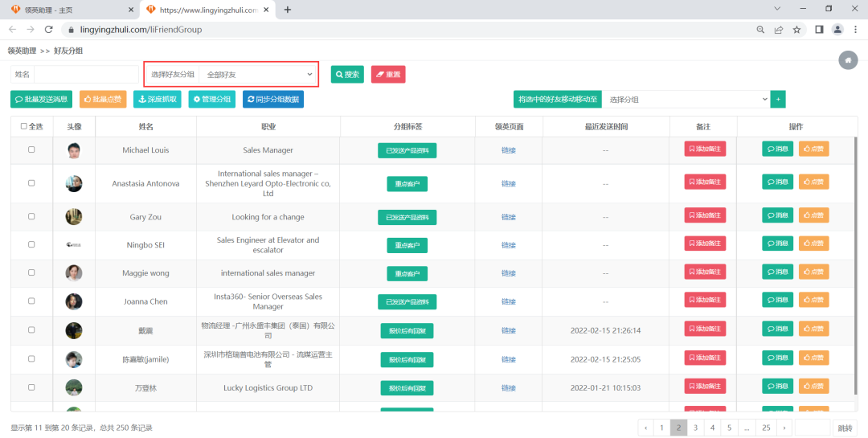Check the 陈嘉敏(jamile) row checkbox
Image resolution: width=868 pixels, height=438 pixels.
click(x=31, y=358)
